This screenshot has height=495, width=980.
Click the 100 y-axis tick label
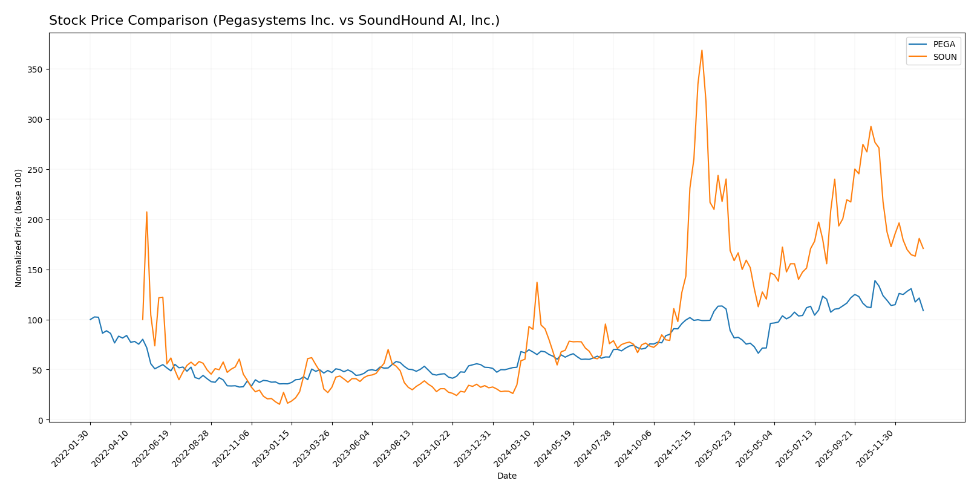click(35, 320)
